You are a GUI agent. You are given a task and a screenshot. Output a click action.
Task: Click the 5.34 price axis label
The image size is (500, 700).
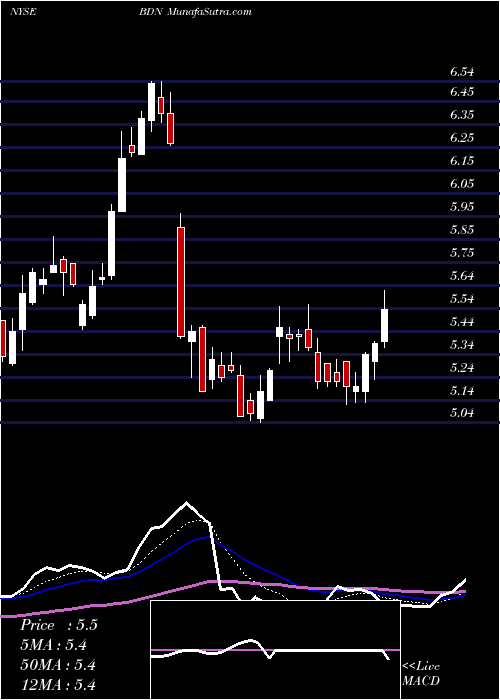tap(462, 345)
